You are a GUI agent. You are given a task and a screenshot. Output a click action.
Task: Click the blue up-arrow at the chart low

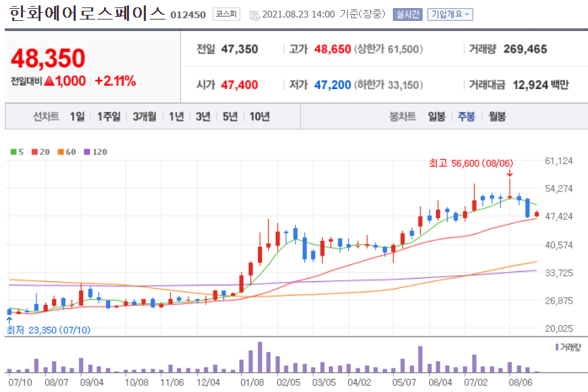coord(9,320)
